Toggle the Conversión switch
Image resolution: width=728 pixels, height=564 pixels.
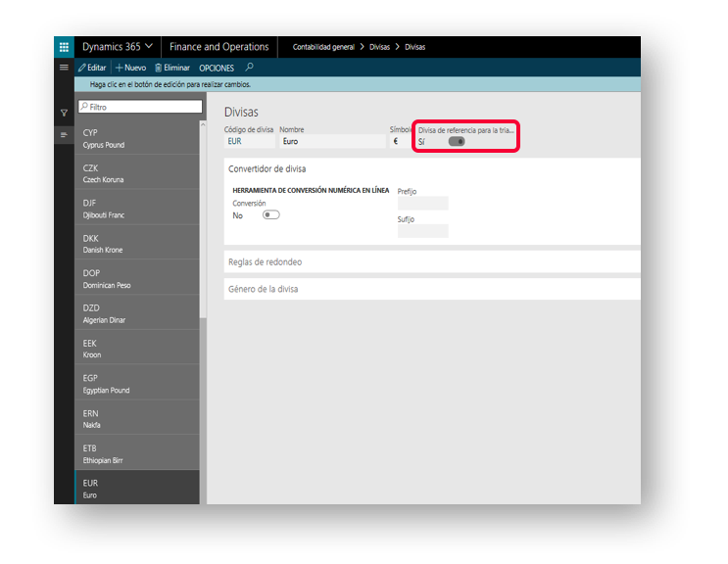271,214
